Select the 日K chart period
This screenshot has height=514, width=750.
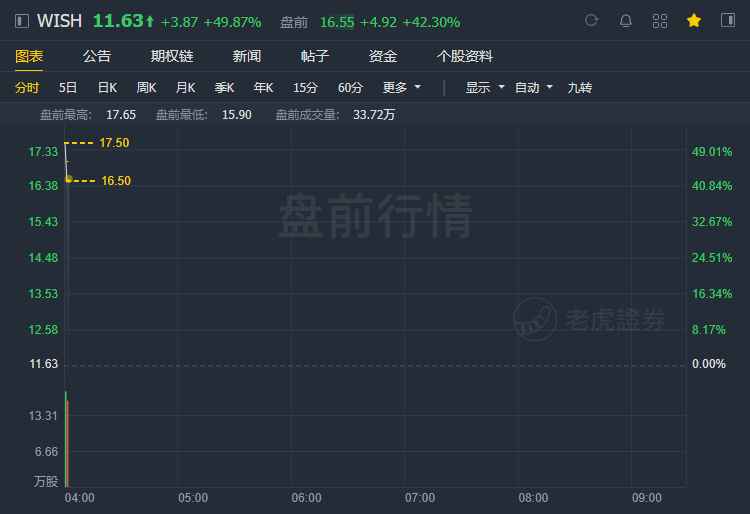108,87
